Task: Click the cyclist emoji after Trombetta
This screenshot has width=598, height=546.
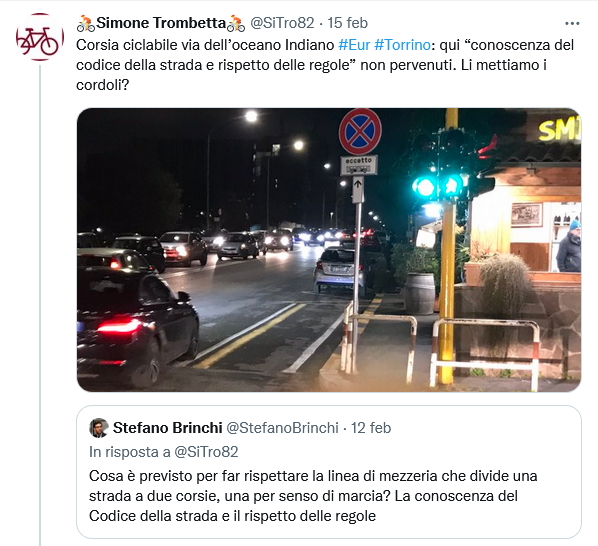Action: pos(236,23)
